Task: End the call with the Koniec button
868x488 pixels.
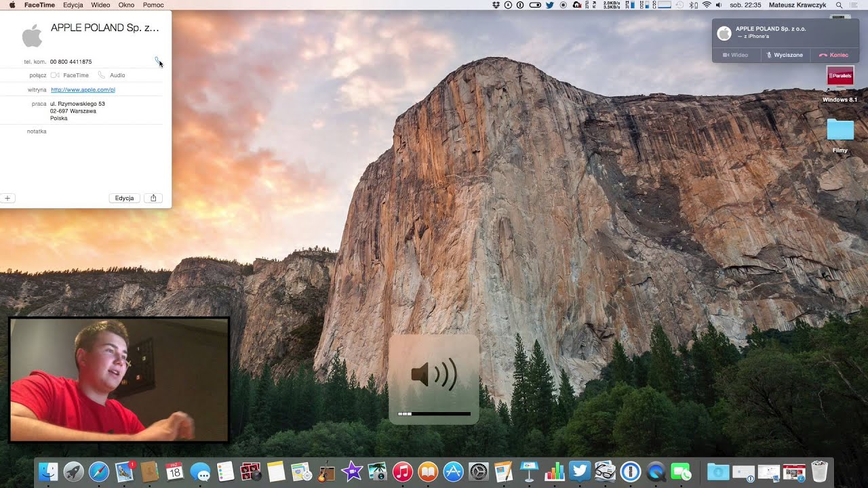Action: coord(834,55)
